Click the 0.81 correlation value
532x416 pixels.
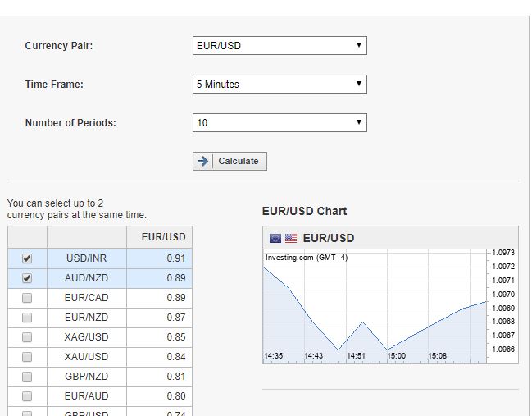coord(176,377)
